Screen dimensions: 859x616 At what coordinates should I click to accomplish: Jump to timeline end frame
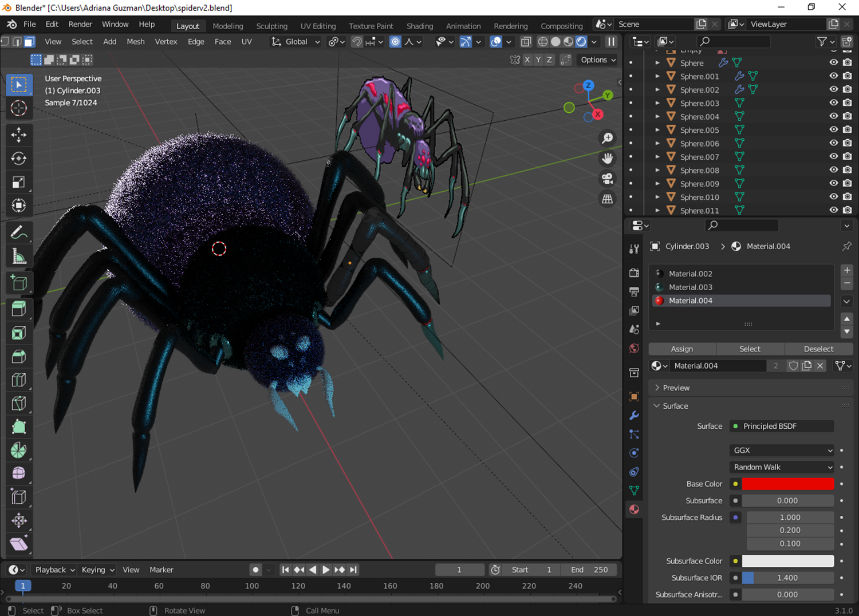353,570
